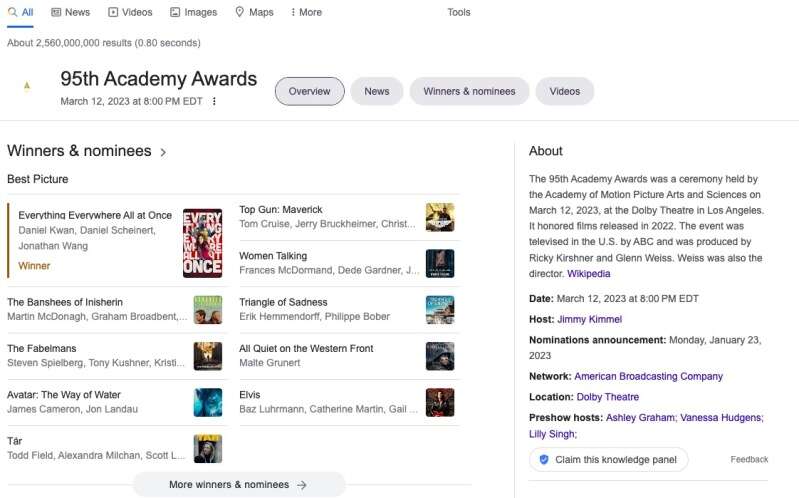
Task: Click The Fabelmans nominee title
Action: (x=42, y=349)
